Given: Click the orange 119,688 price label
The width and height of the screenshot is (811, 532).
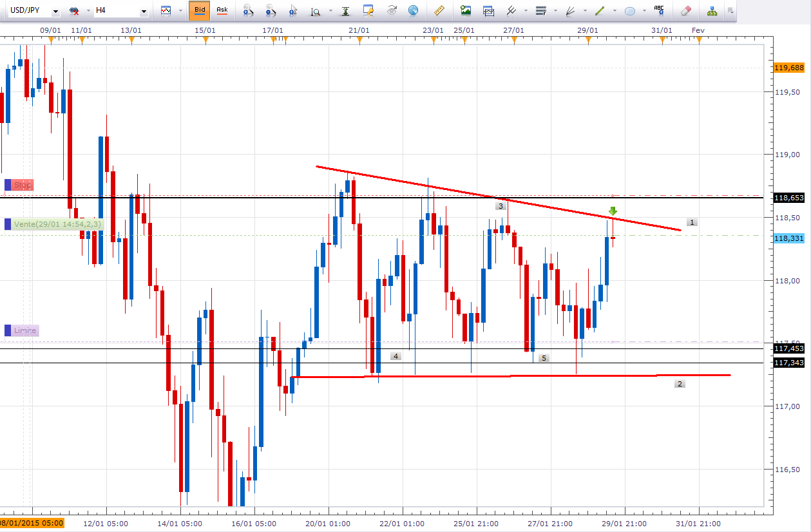Looking at the screenshot, I should (x=790, y=68).
